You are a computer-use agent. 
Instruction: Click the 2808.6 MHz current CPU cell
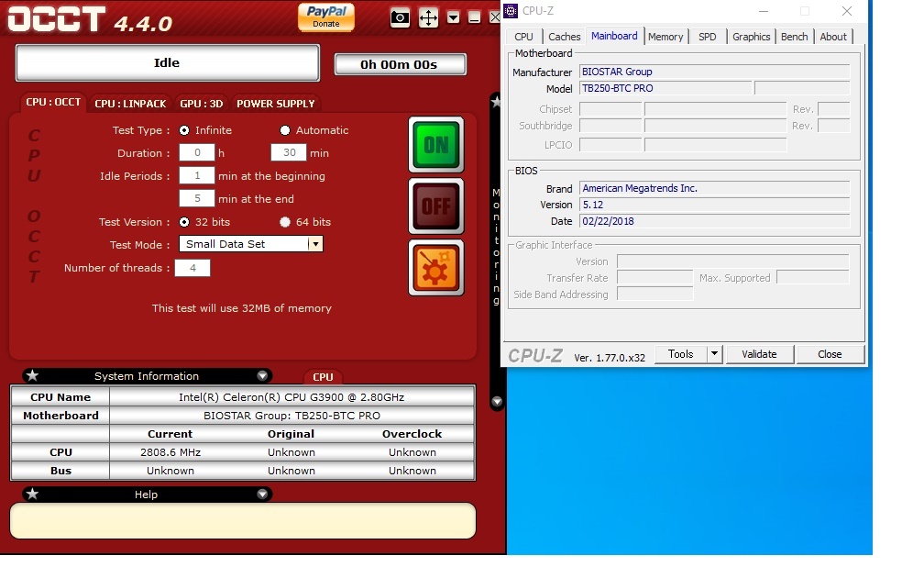[x=170, y=452]
